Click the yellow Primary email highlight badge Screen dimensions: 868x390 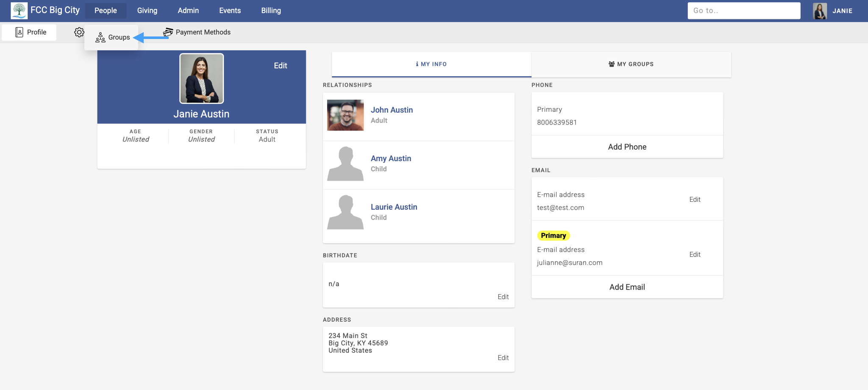click(x=553, y=235)
